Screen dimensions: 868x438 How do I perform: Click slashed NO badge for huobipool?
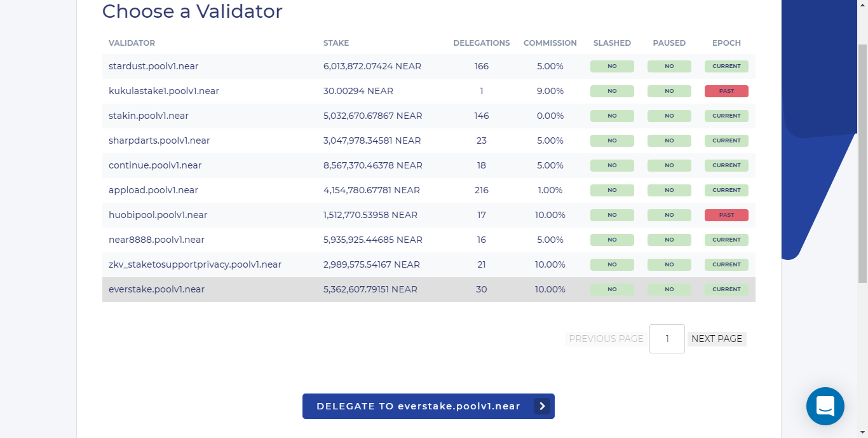(x=612, y=215)
